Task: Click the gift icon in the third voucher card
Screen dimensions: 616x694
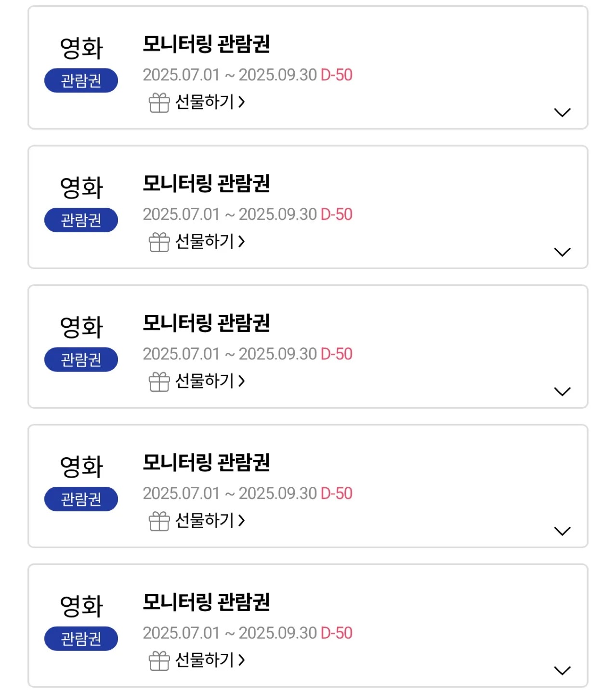Action: [x=159, y=382]
